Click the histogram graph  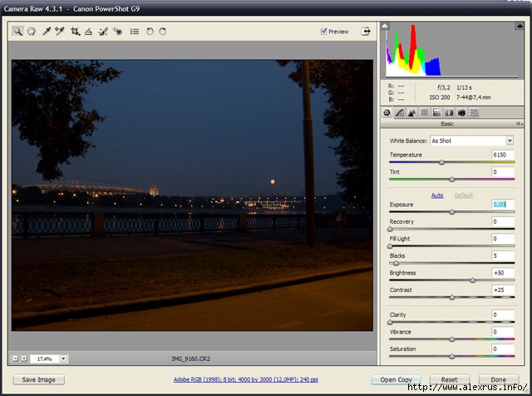[x=452, y=50]
